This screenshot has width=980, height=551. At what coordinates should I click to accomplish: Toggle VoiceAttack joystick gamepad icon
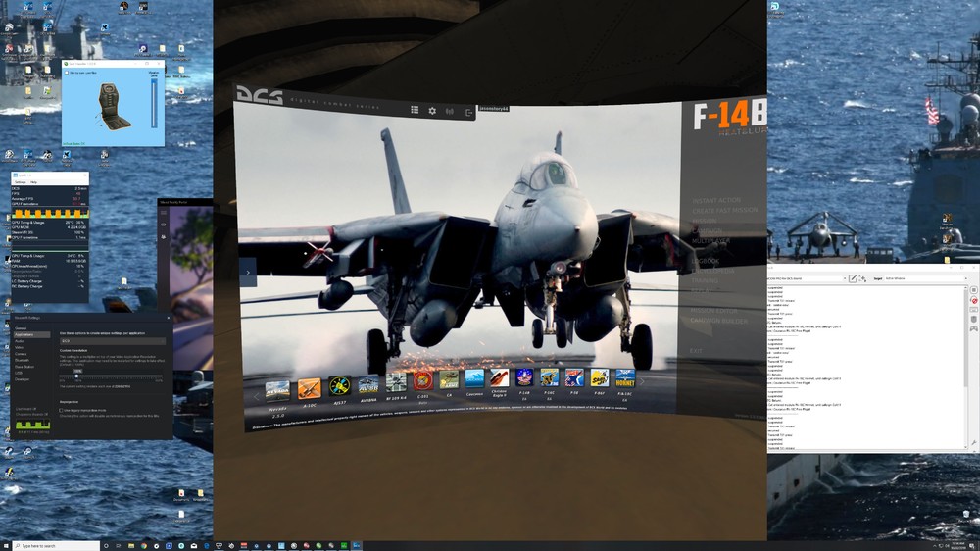pyautogui.click(x=974, y=328)
